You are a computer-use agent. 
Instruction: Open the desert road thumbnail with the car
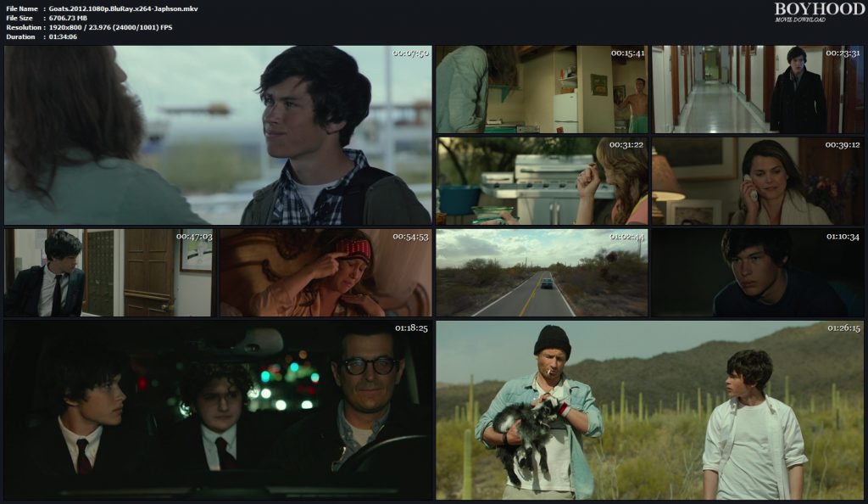pos(542,272)
